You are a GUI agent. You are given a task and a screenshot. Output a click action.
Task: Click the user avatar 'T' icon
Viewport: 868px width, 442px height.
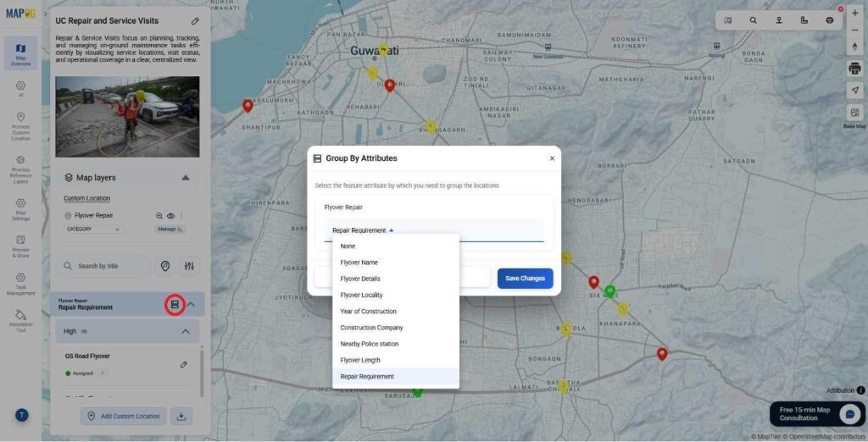[x=21, y=415]
